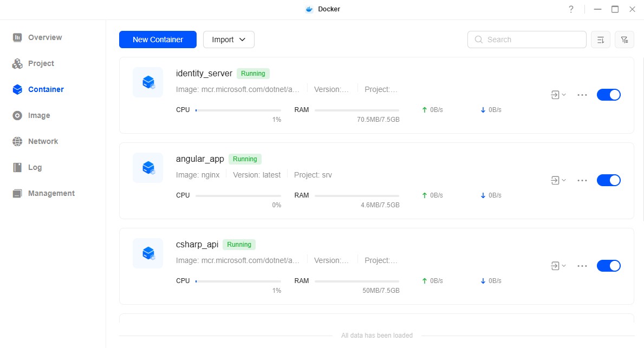Open terminal dropdown for identity_server
This screenshot has width=644, height=348.
[x=558, y=95]
